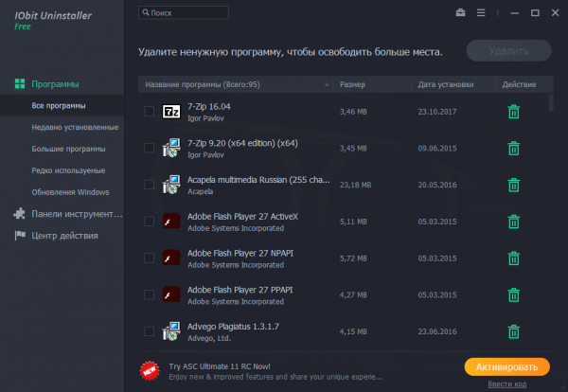Click the search magnifier icon
Screen dimensions: 568x392
click(x=146, y=12)
